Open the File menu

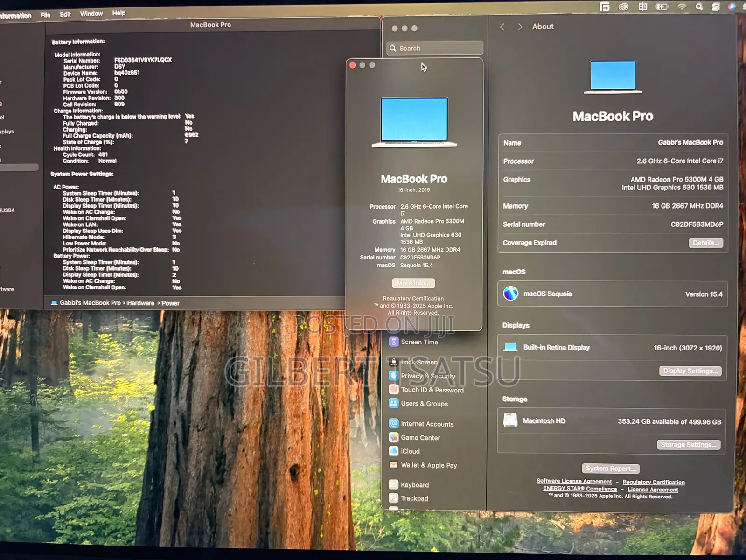pyautogui.click(x=45, y=15)
